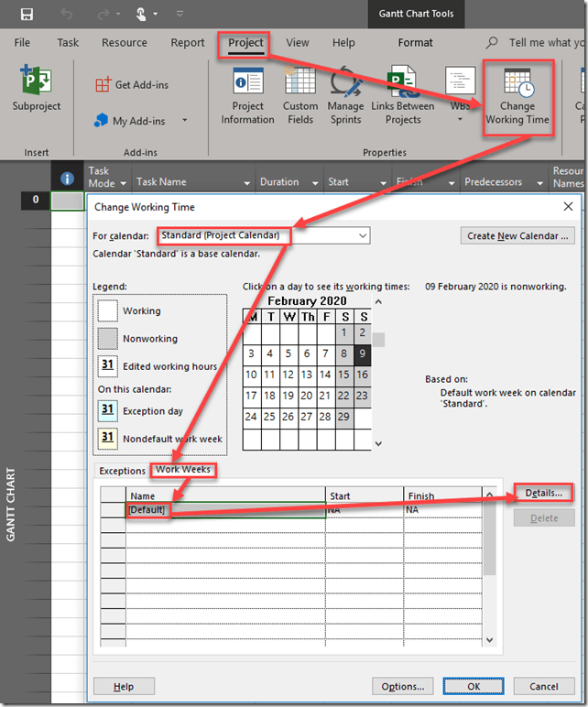Open the View ribbon tab

pos(297,43)
